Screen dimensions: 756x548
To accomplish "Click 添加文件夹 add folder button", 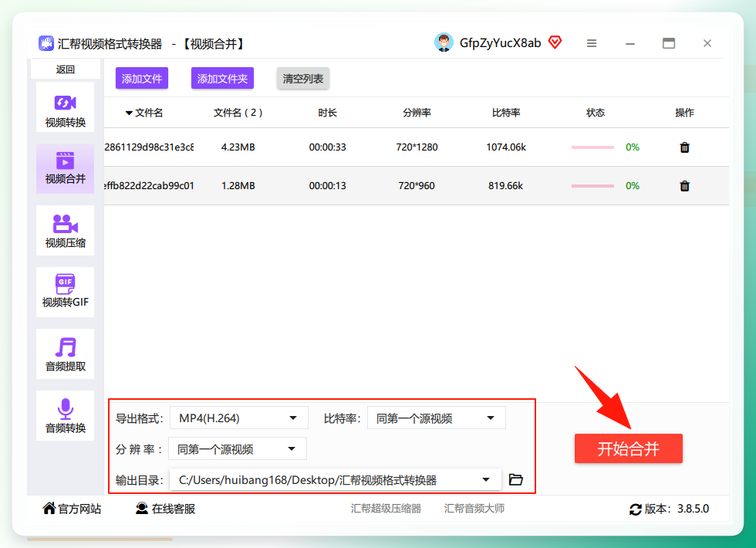I will pos(222,78).
